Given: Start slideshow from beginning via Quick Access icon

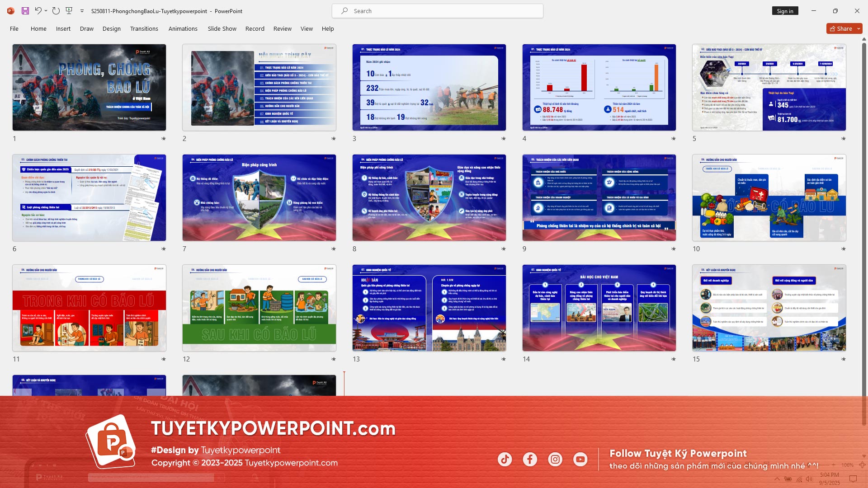Looking at the screenshot, I should click(x=69, y=11).
